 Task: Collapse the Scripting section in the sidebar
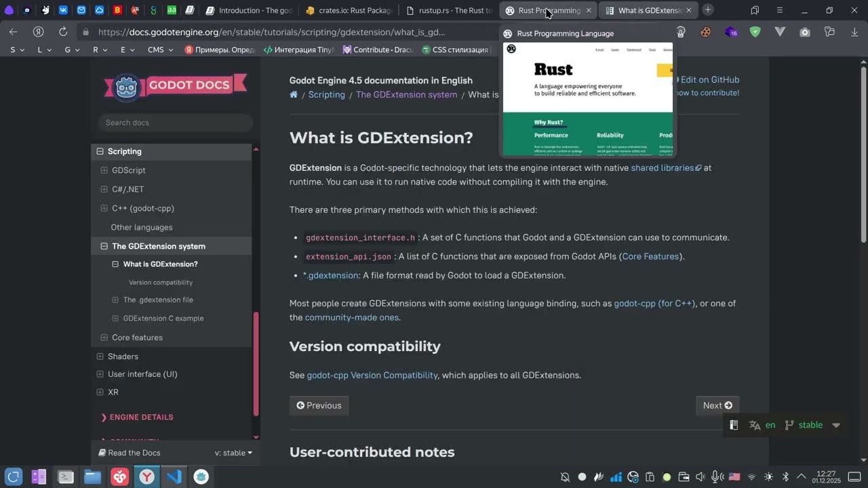(x=100, y=152)
